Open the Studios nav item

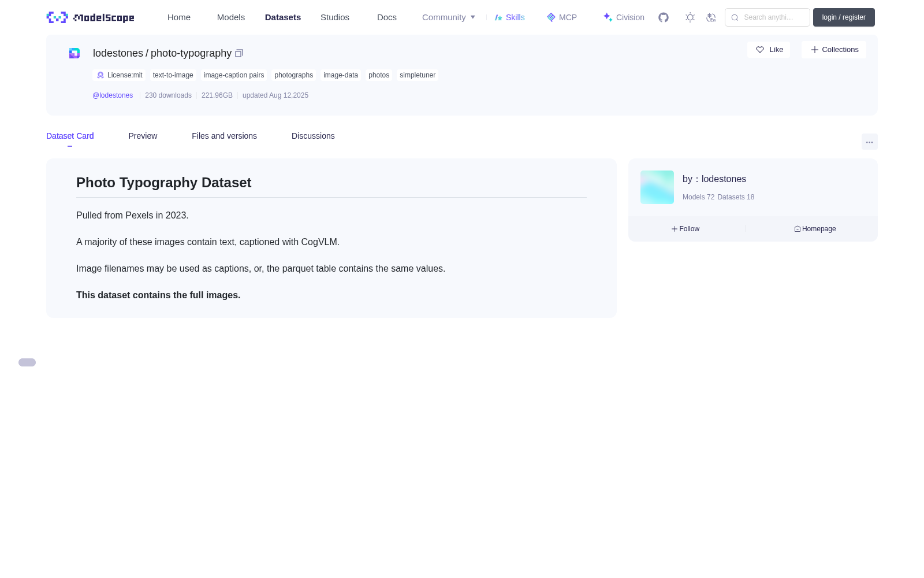[335, 17]
